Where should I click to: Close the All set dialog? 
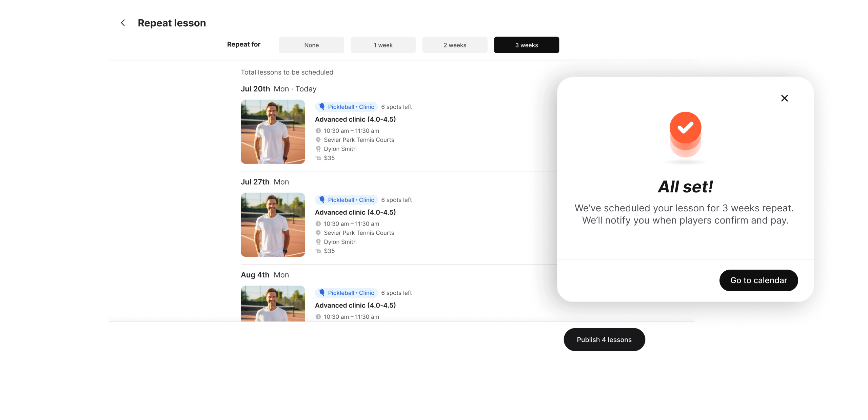(784, 98)
